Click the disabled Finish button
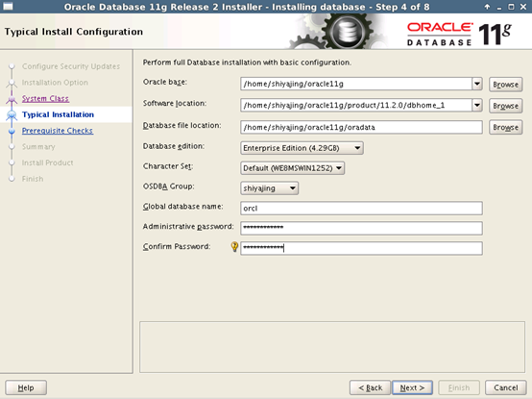Viewport: 532px width, 399px height. (459, 387)
